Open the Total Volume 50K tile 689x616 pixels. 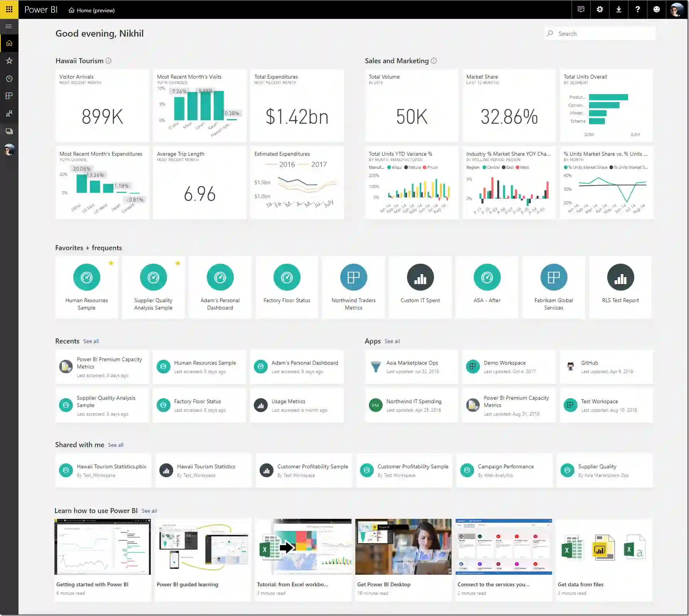click(x=412, y=106)
